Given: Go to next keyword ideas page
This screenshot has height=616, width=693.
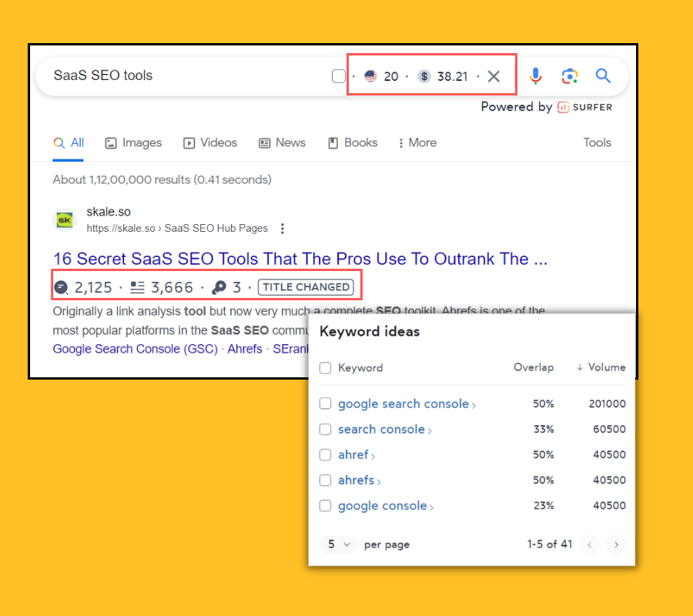Looking at the screenshot, I should (616, 544).
